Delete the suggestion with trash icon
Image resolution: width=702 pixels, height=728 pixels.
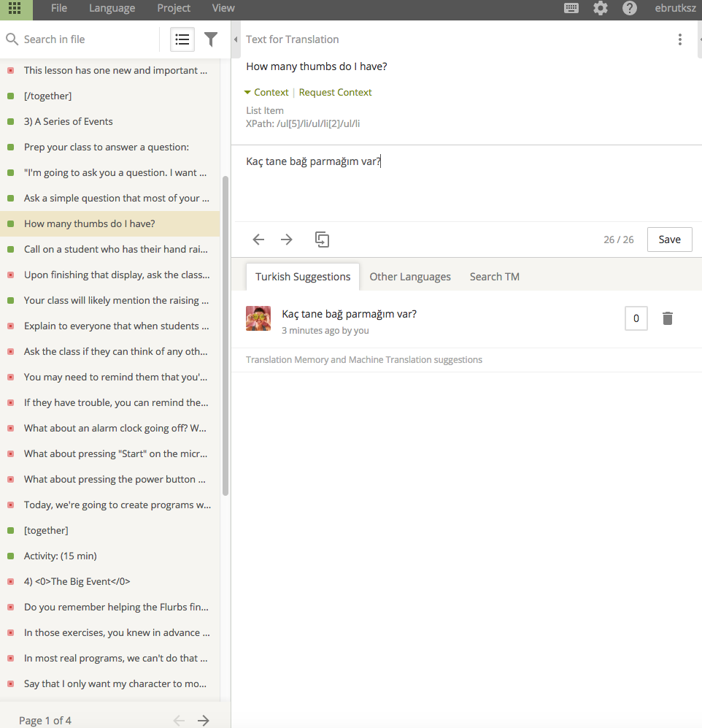click(668, 318)
